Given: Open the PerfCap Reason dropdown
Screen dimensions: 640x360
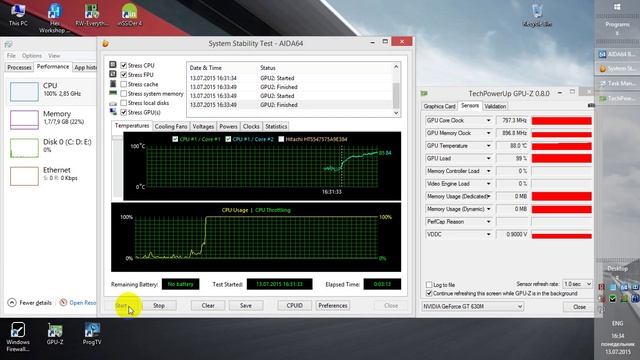Looking at the screenshot, I should tap(488, 222).
